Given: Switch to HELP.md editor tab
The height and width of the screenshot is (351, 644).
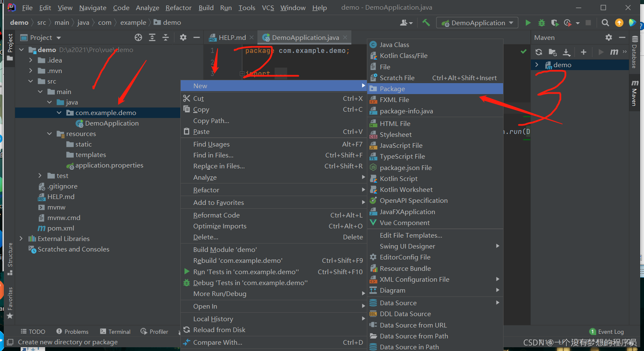Looking at the screenshot, I should point(231,37).
